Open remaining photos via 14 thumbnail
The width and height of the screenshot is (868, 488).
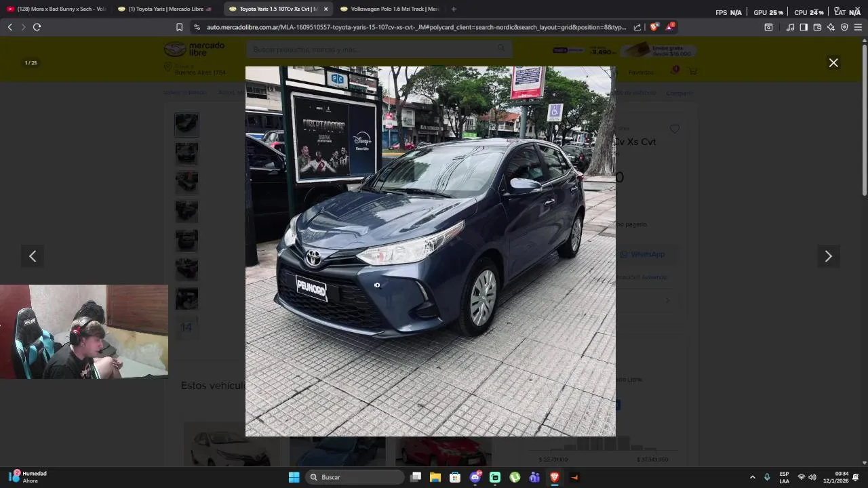pos(186,328)
